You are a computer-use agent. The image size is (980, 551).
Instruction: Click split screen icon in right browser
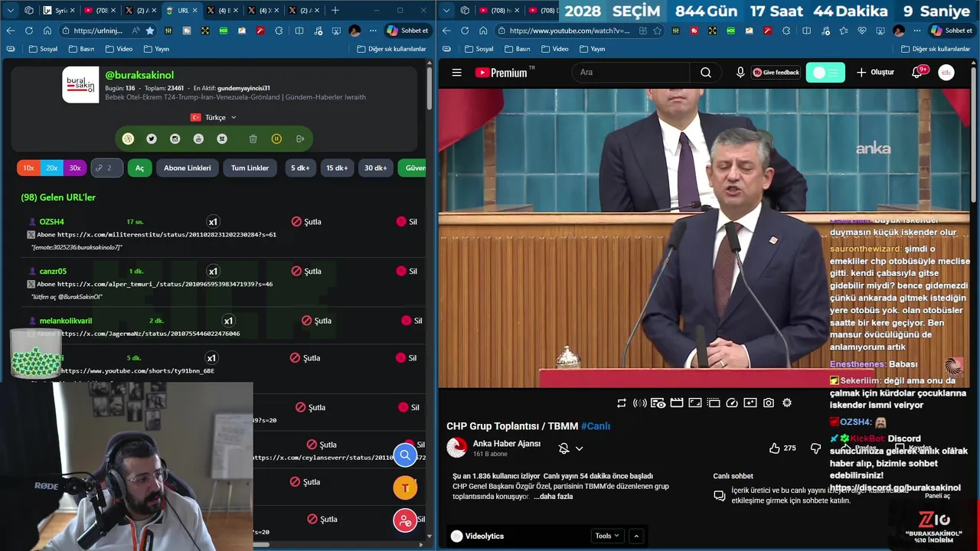click(806, 31)
